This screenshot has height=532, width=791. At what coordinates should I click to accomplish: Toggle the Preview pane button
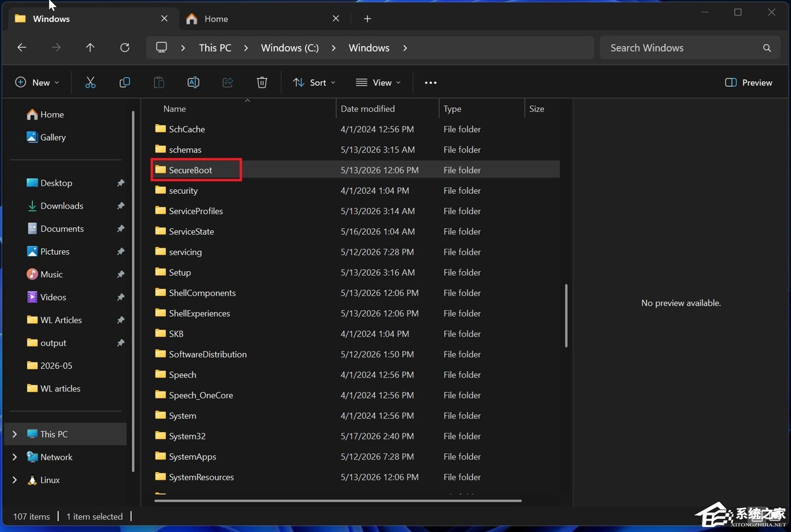[748, 82]
